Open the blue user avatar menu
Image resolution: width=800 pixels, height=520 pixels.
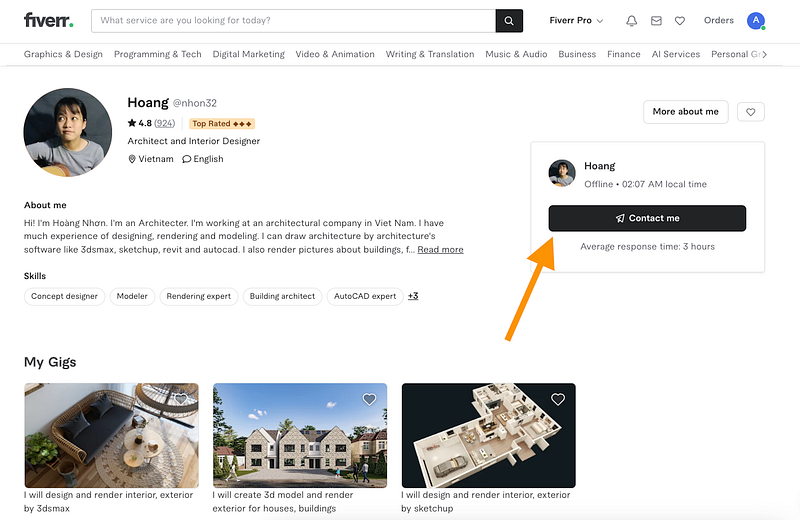[756, 20]
